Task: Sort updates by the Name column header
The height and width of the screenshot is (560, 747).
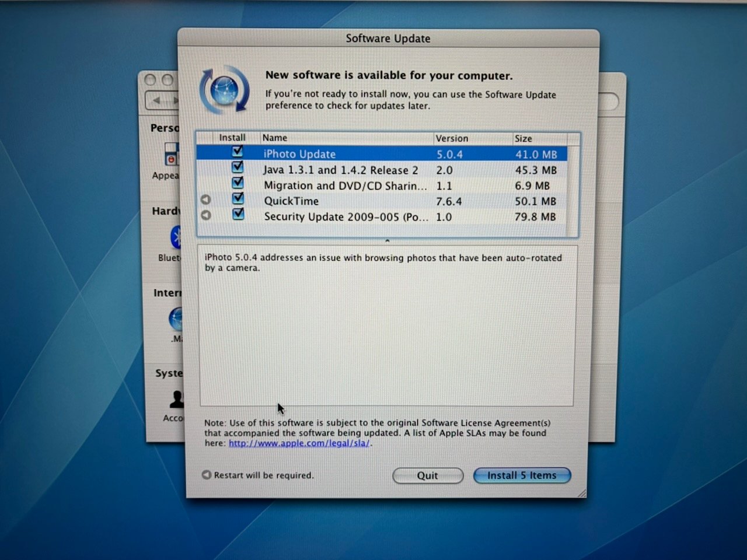Action: (347, 138)
